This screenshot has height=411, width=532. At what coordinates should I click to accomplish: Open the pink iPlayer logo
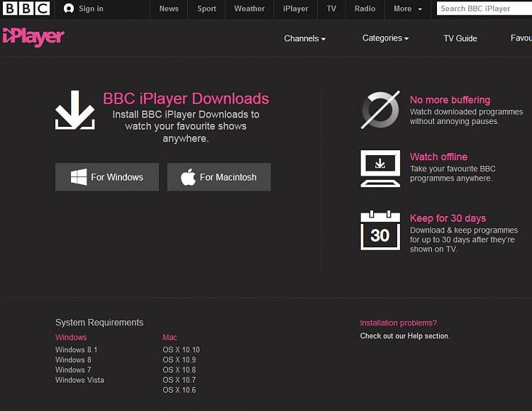click(33, 37)
